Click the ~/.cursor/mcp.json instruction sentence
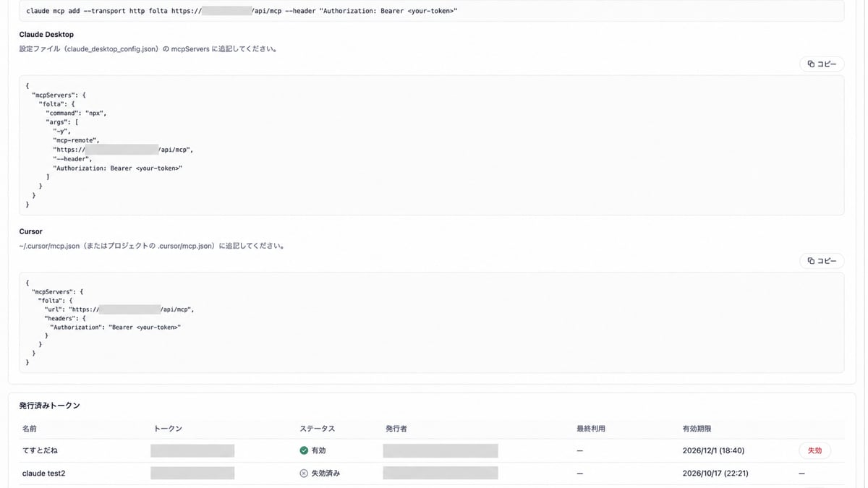Screen dimensions: 868x488 152,246
